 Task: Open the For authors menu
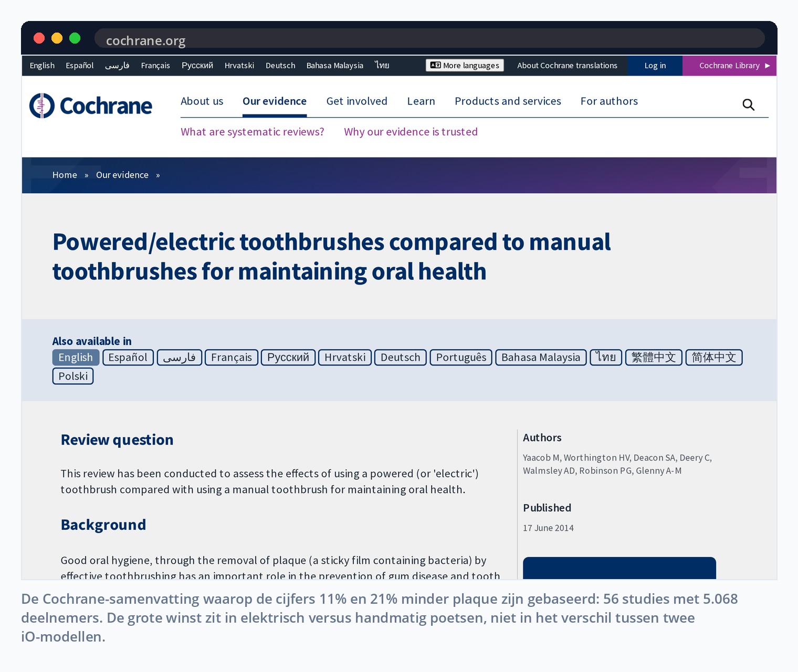click(x=609, y=101)
